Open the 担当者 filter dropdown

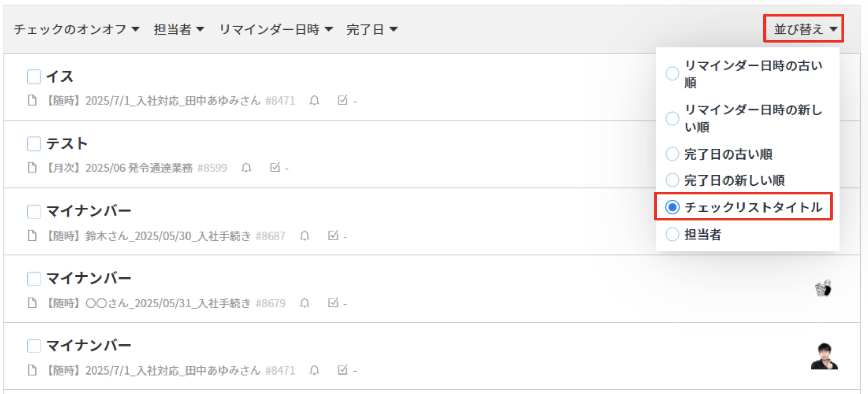click(x=179, y=29)
